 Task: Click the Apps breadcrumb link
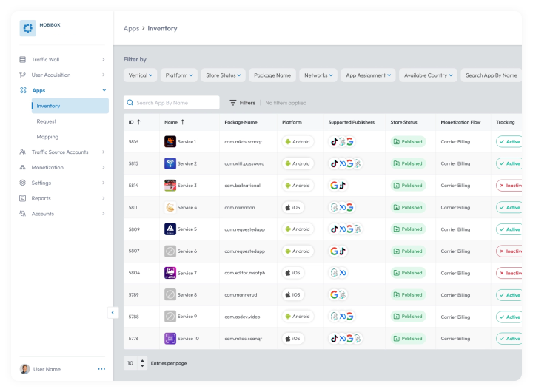(132, 29)
